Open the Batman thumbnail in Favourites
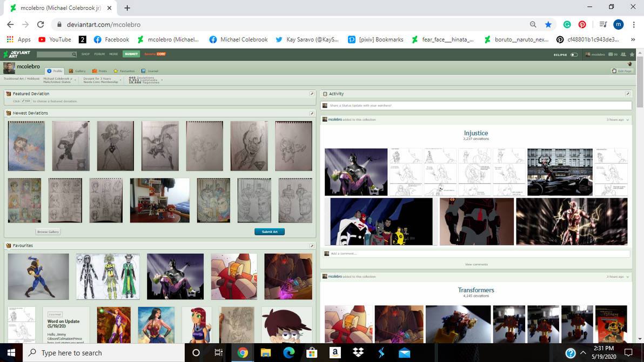644x362 pixels. (x=176, y=277)
